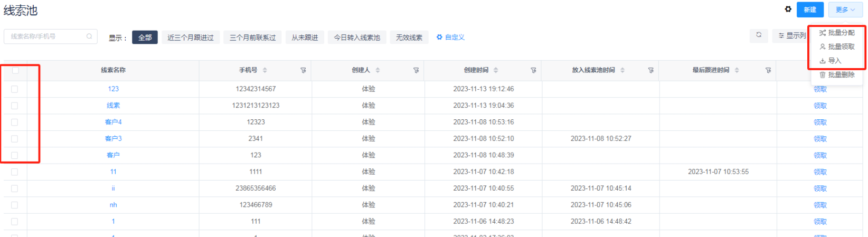Check the row with phone 1111
868x237 pixels.
(14, 172)
